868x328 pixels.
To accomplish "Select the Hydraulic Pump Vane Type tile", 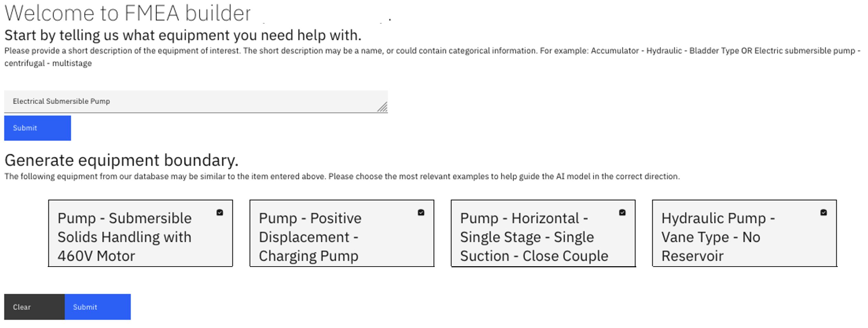I will pyautogui.click(x=744, y=237).
